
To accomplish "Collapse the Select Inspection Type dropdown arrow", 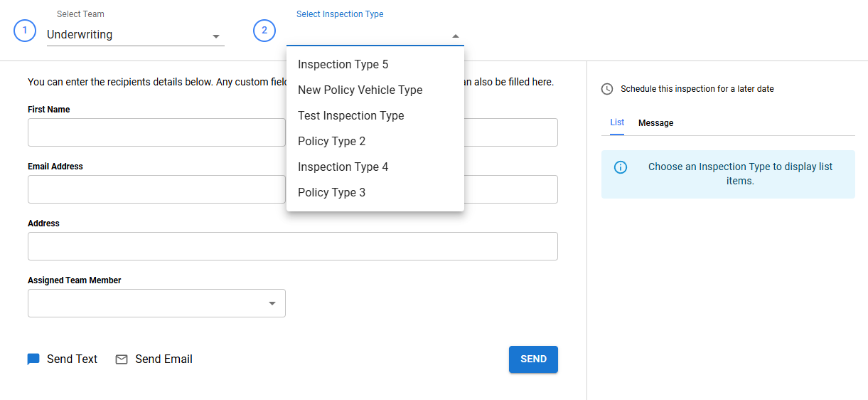I will coord(456,36).
